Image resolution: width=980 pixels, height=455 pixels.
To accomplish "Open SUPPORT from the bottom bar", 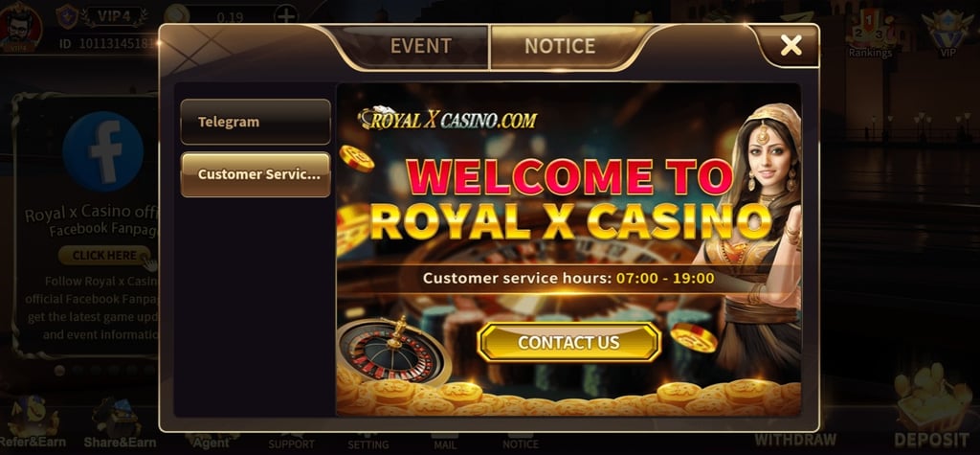I will [291, 443].
